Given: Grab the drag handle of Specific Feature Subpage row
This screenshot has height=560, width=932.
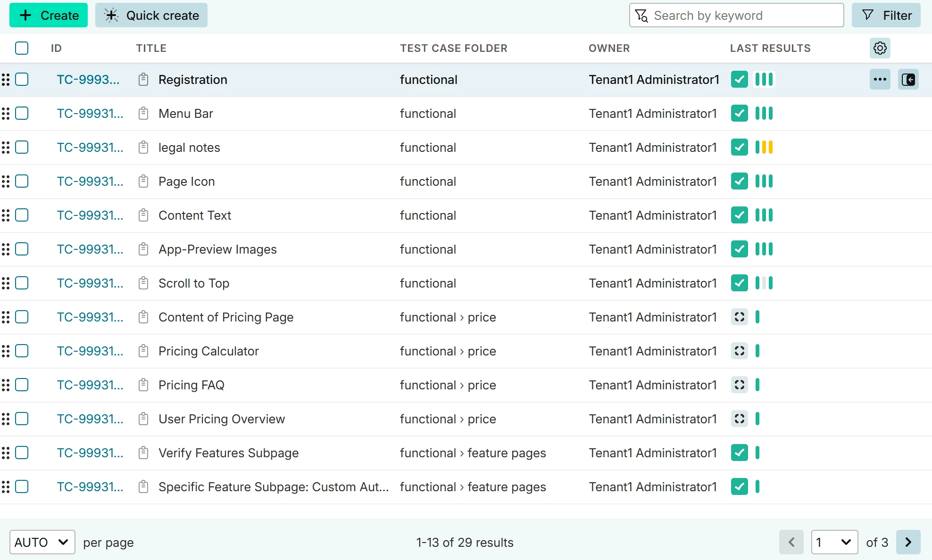Looking at the screenshot, I should pos(6,487).
